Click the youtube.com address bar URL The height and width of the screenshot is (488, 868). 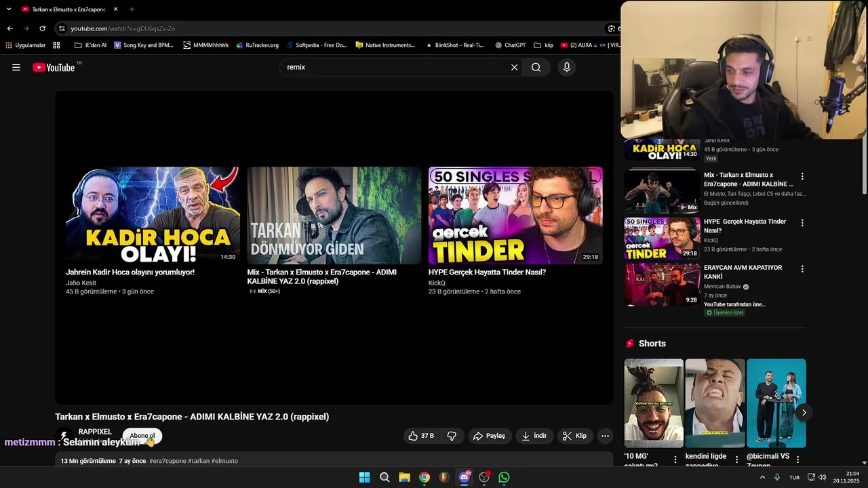click(123, 28)
